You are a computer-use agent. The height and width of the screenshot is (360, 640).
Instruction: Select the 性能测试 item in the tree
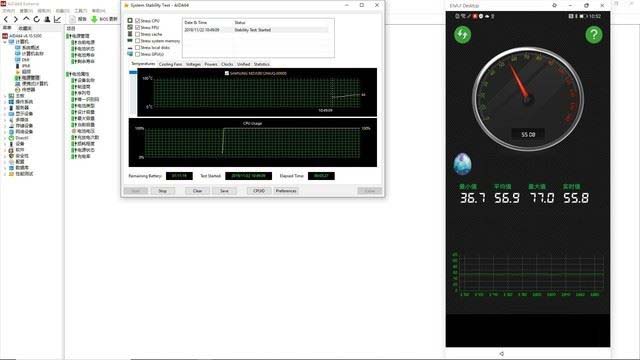tap(24, 173)
